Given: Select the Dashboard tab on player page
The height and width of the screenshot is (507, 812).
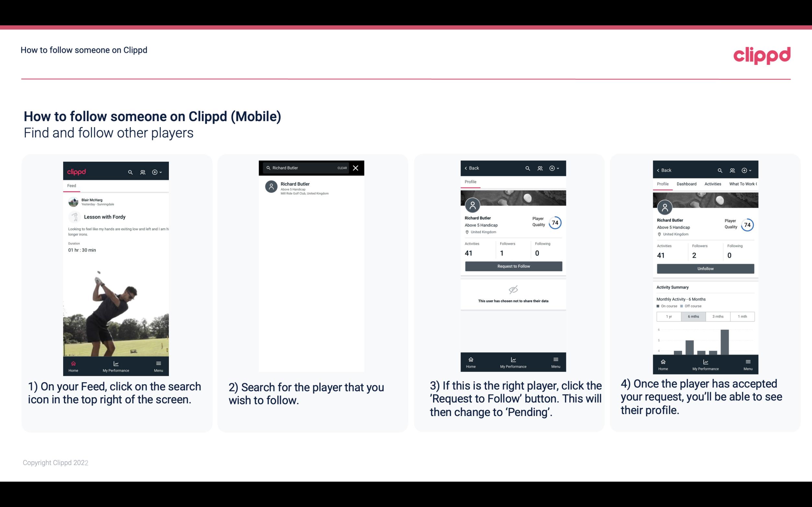Looking at the screenshot, I should [x=687, y=183].
